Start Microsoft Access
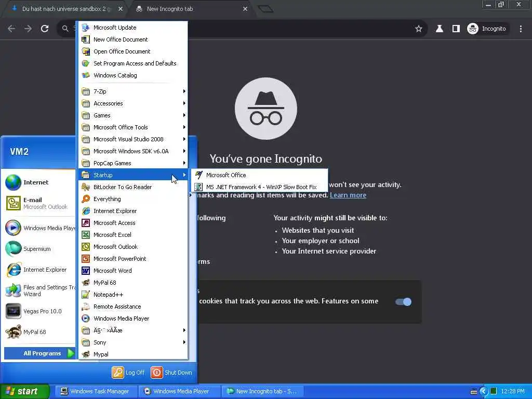This screenshot has width=532, height=399. point(133,222)
